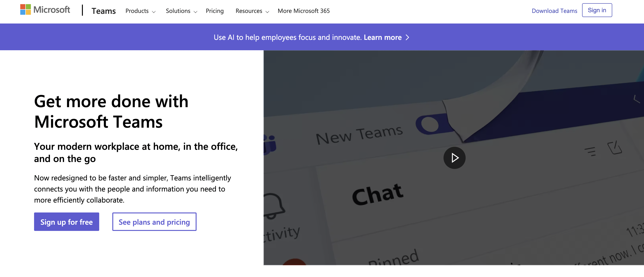The height and width of the screenshot is (277, 644).
Task: Click compose new chat icon in video preview
Action: (614, 148)
